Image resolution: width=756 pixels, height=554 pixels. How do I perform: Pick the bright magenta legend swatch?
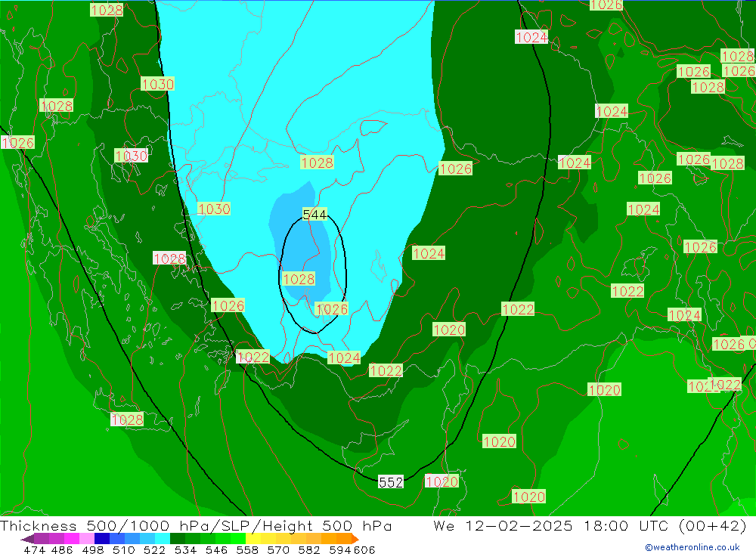pyautogui.click(x=72, y=539)
